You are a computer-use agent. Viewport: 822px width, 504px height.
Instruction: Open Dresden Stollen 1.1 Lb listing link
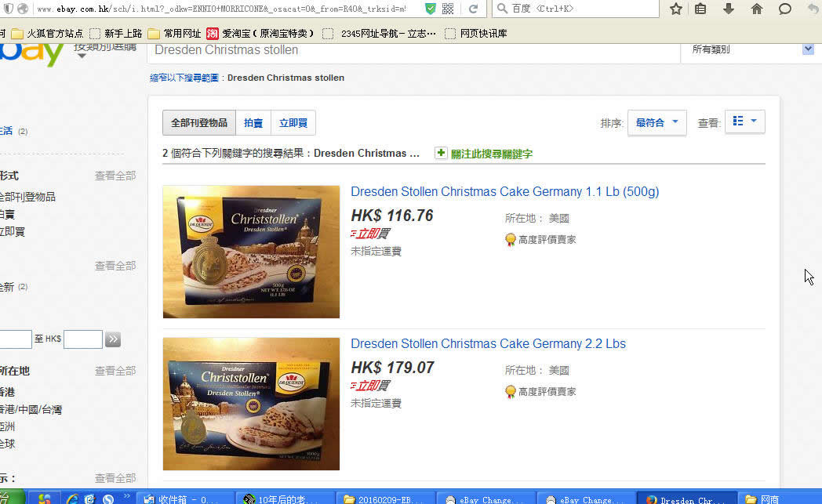[x=504, y=192]
